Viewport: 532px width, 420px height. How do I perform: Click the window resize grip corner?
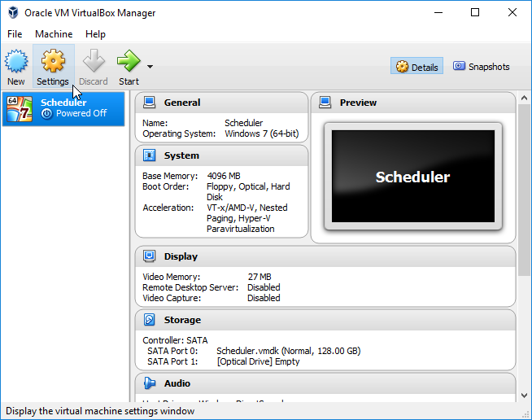[x=527, y=414]
